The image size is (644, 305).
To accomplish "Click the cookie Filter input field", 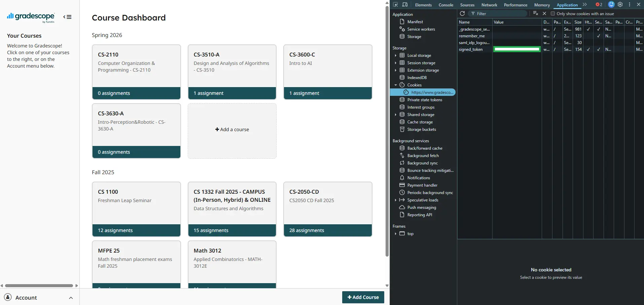I will (x=500, y=14).
